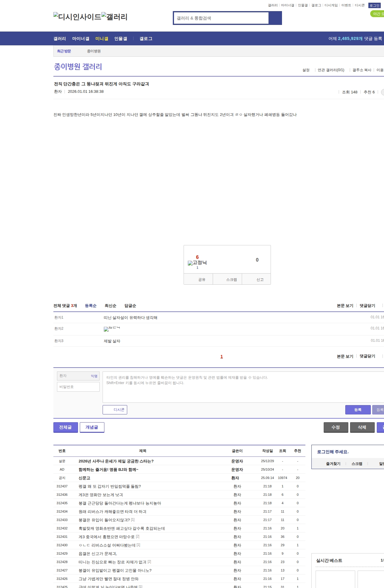384x588 pixels.
Task: Open the 설정 gallery settings menu
Action: [x=306, y=70]
